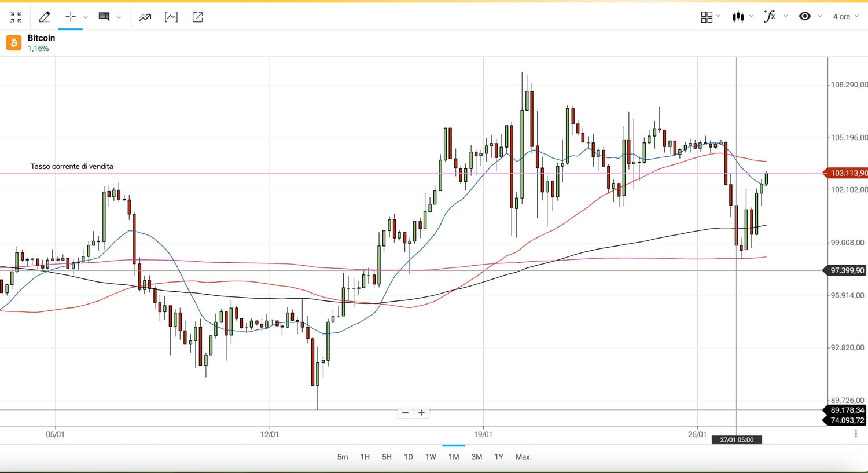The image size is (868, 473).
Task: Zoom out the chart with minus button
Action: pyautogui.click(x=405, y=413)
